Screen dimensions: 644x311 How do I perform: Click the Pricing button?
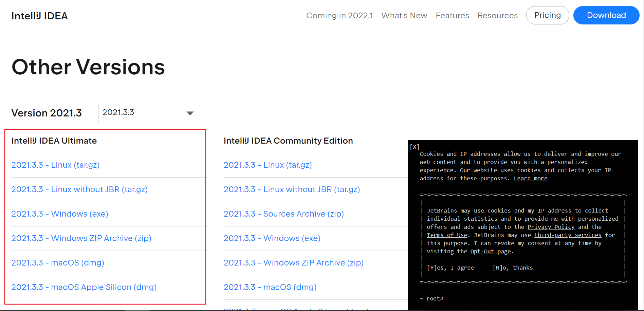[548, 15]
